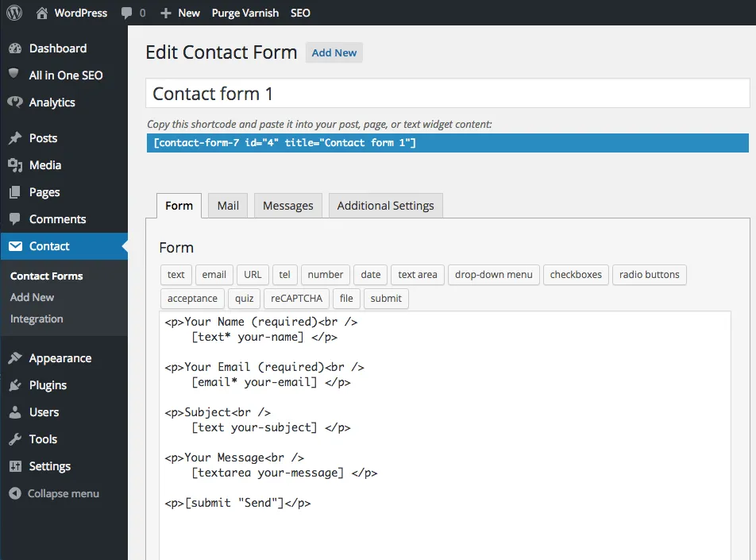Switch to the Mail tab
Viewport: 756px width, 560px height.
click(228, 206)
